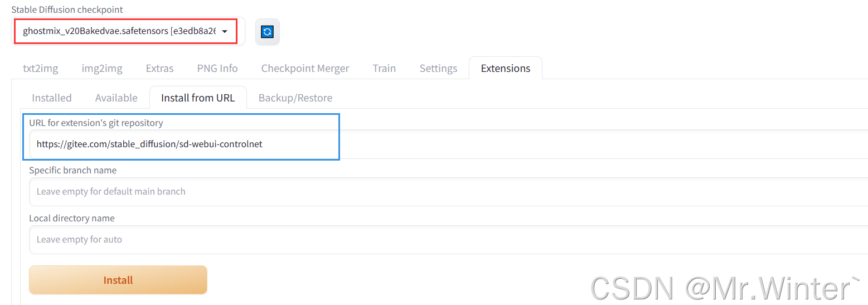Select the PNG Info tab
Viewport: 868px width, 305px height.
[x=217, y=68]
